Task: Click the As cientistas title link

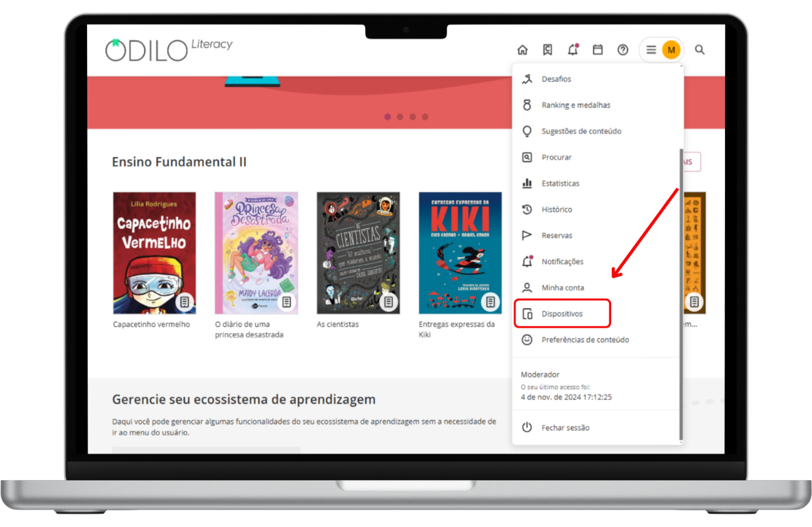Action: (338, 324)
